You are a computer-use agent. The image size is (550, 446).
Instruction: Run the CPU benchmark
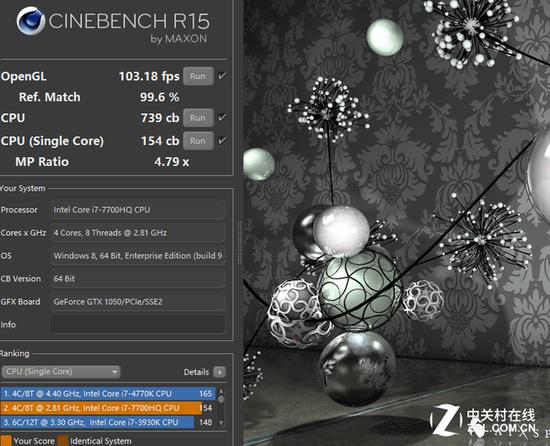198,118
